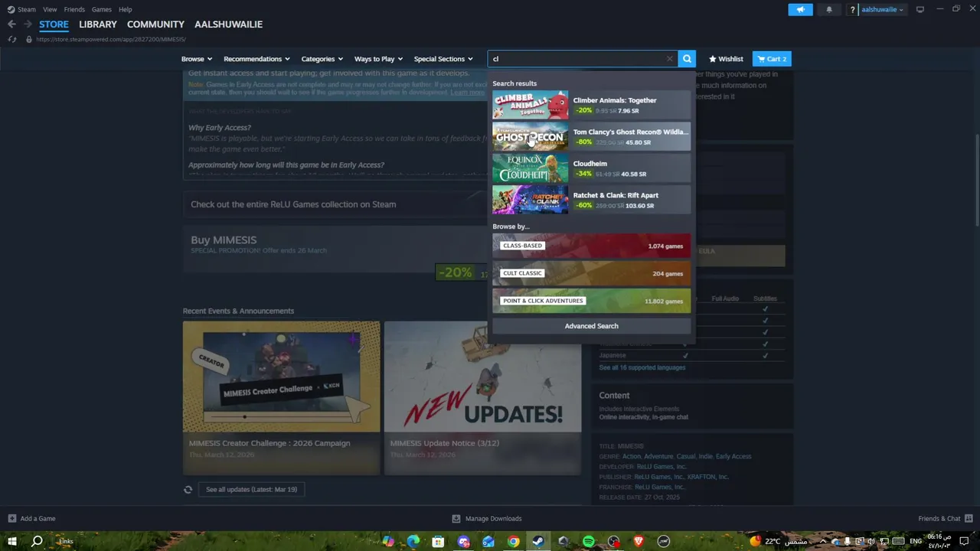This screenshot has width=980, height=551.
Task: Open the MIMESIS Update Notice (3/12) card
Action: click(x=482, y=398)
